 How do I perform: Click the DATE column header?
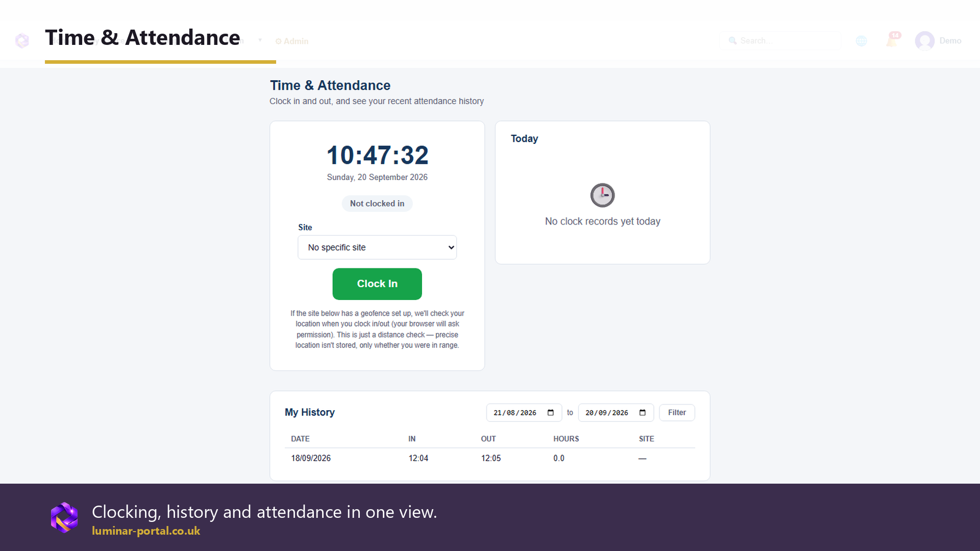pos(300,439)
